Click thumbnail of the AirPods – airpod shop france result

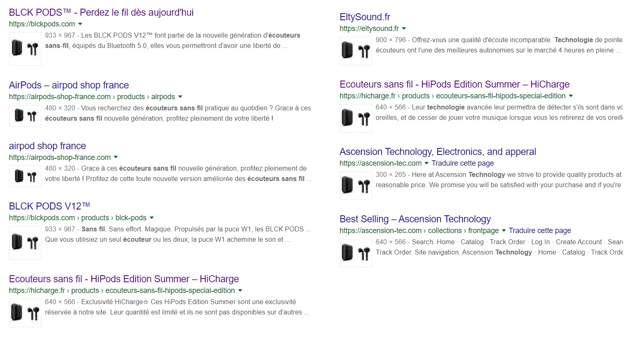(x=25, y=116)
